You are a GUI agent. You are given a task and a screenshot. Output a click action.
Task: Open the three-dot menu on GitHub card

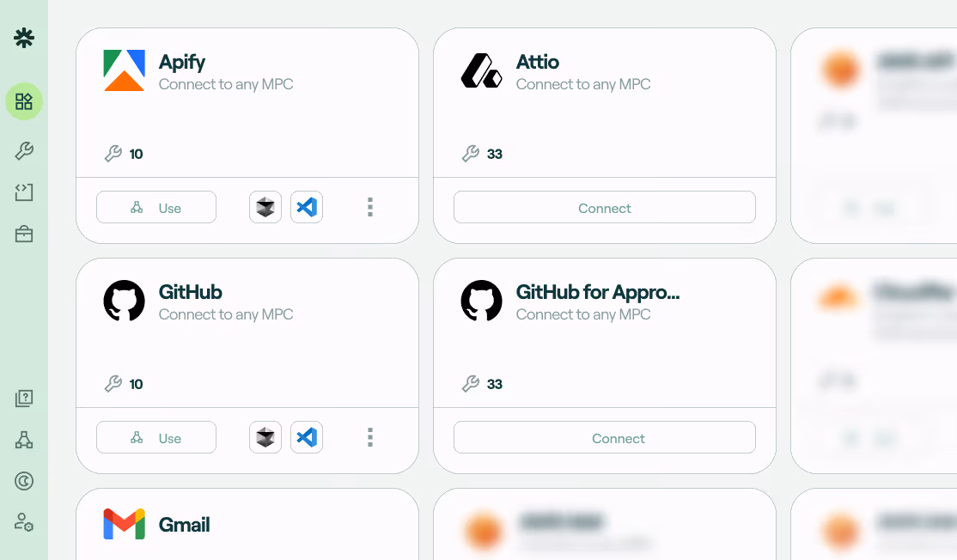[370, 437]
